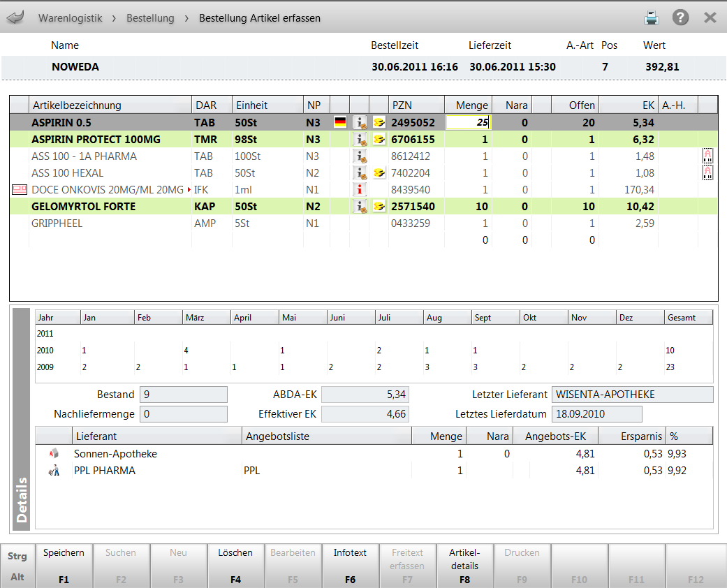Image resolution: width=727 pixels, height=588 pixels.
Task: Click the German flag icon for ASPIRIN 0.5
Action: click(x=340, y=122)
